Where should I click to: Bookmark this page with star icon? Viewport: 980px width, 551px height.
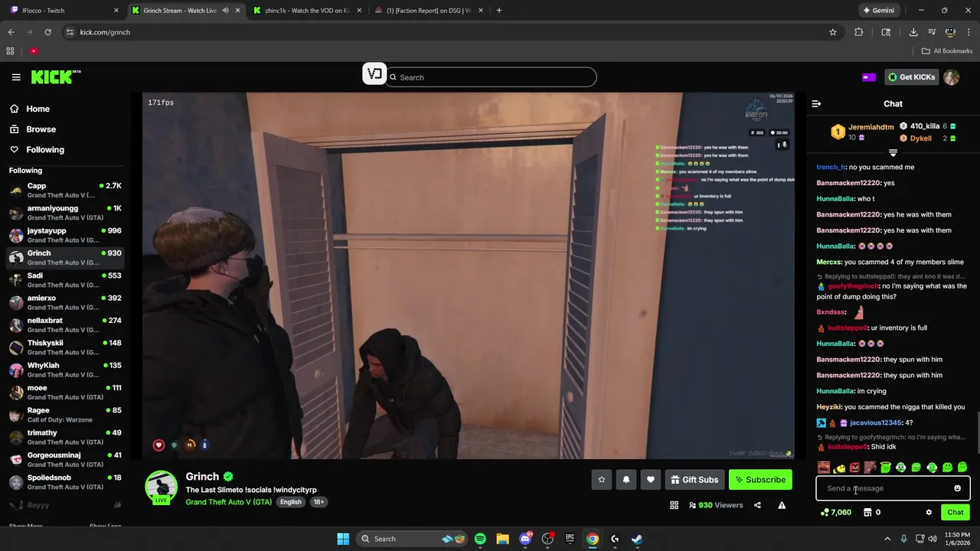click(833, 32)
